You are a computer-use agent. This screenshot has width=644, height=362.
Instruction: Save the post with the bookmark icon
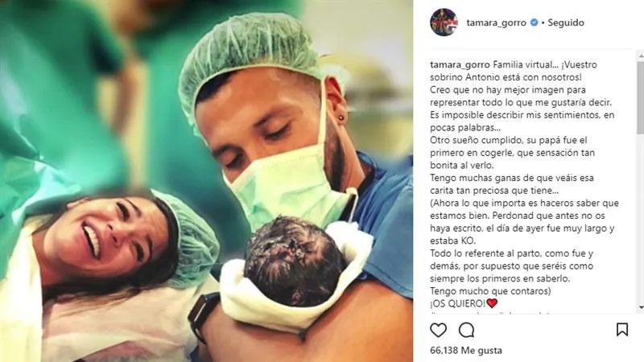point(622,330)
